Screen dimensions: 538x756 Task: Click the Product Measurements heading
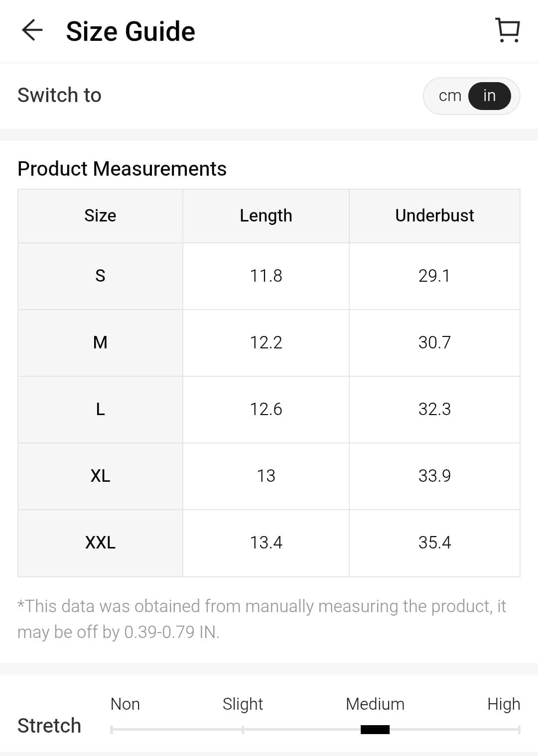122,169
